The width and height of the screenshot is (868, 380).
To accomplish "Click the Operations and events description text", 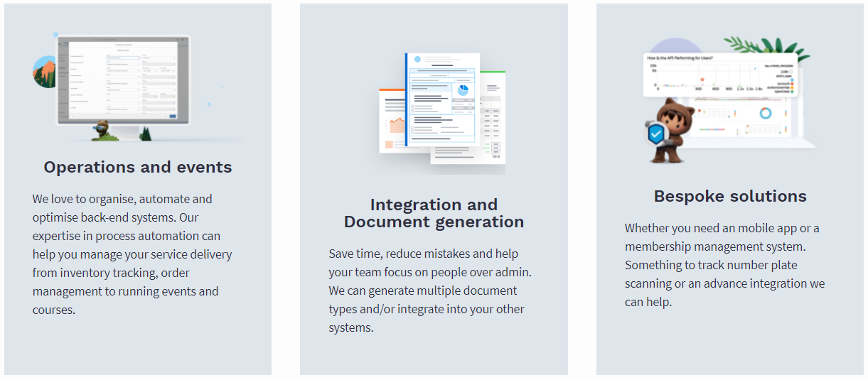I will pos(132,254).
